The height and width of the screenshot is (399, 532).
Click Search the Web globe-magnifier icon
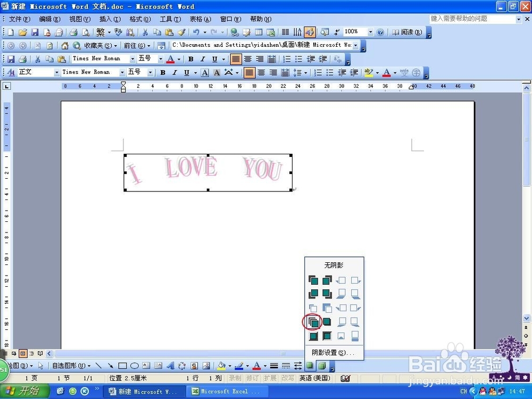[x=77, y=45]
